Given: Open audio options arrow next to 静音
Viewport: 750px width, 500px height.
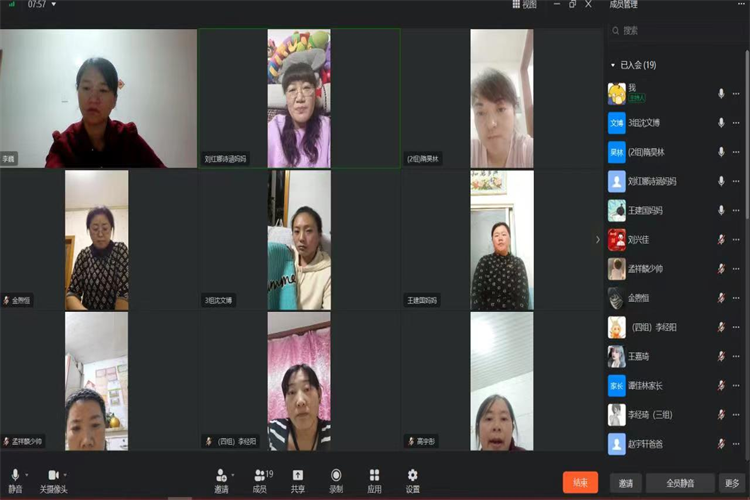Looking at the screenshot, I should 27,475.
